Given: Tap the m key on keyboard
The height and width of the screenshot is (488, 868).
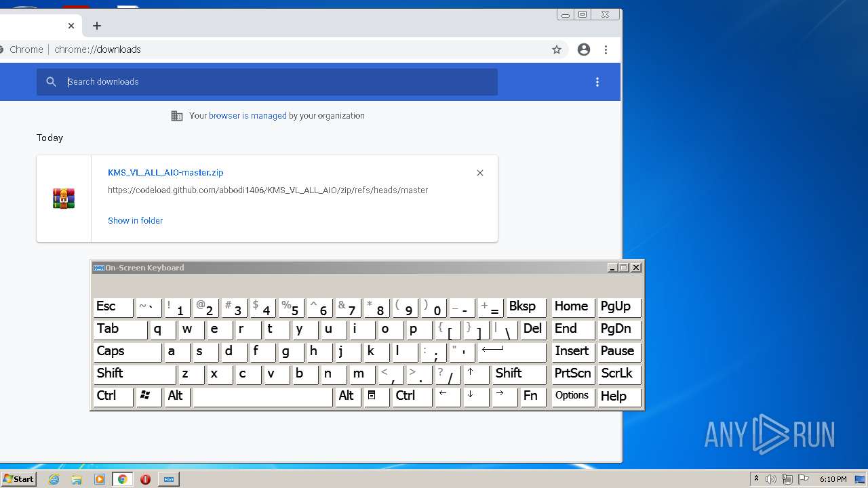Looking at the screenshot, I should click(x=362, y=375).
